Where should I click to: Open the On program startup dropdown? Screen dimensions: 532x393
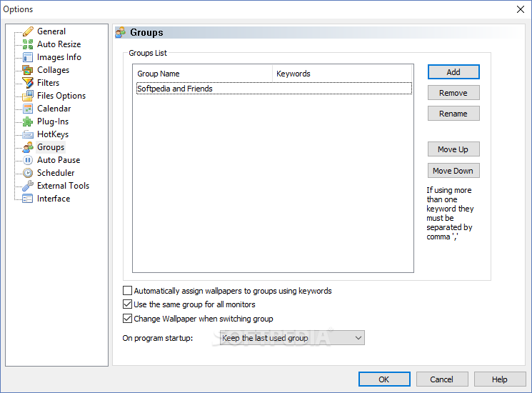(x=292, y=338)
